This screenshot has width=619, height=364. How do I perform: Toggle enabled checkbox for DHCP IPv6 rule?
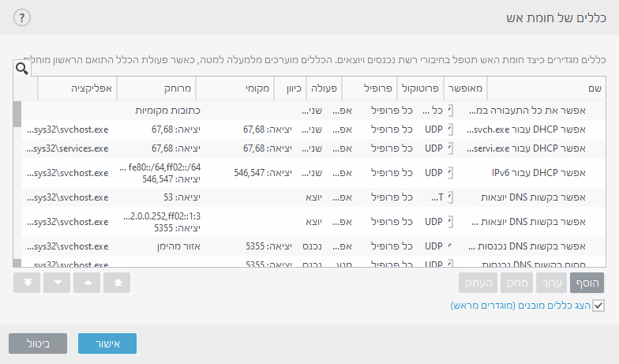[x=450, y=173]
